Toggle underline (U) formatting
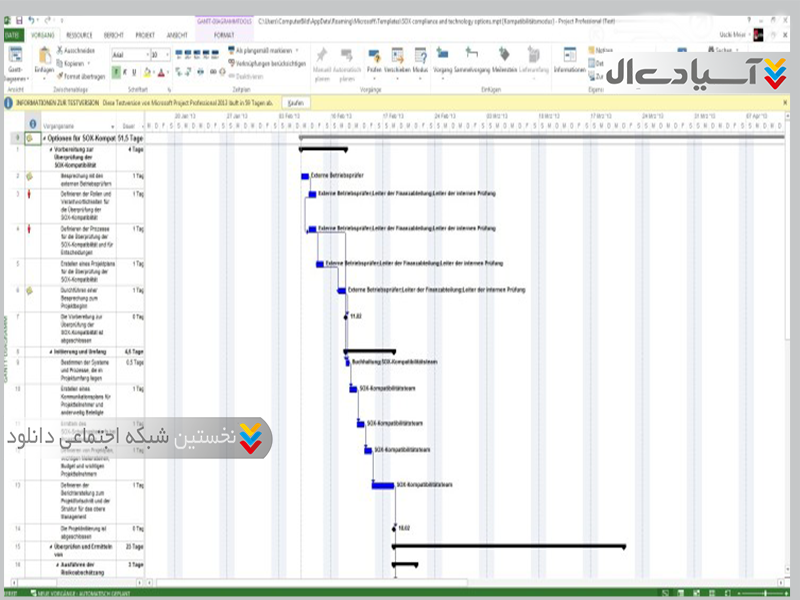Viewport: 800px width, 600px height. (136, 72)
